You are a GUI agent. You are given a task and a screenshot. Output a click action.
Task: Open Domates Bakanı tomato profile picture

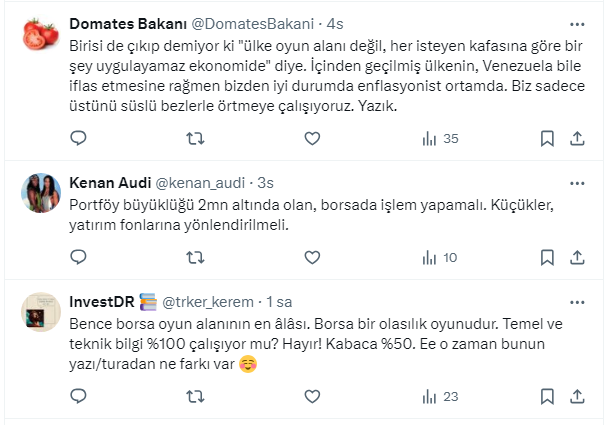40,38
